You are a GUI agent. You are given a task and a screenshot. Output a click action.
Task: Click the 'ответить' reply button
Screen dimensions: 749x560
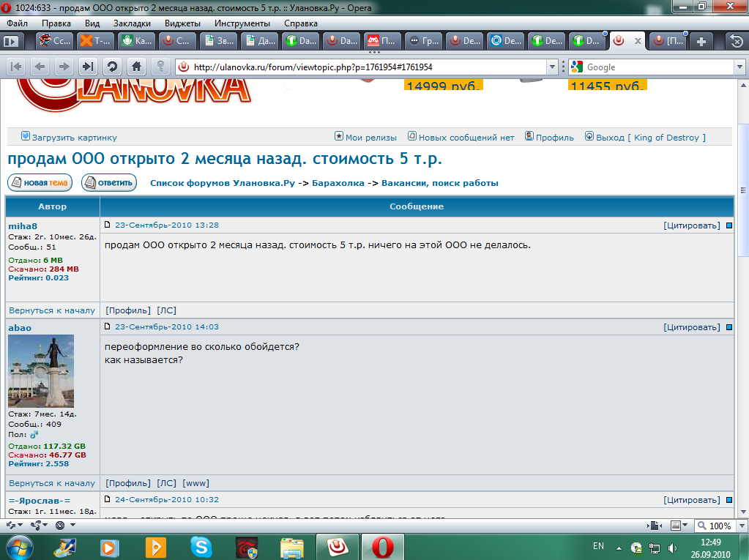pyautogui.click(x=109, y=183)
